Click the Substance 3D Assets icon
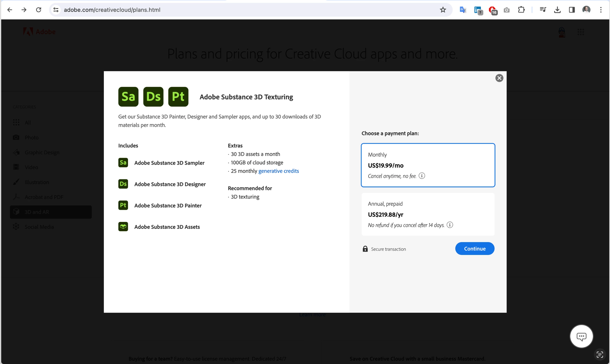Screen dimensions: 610x364 coord(123,227)
